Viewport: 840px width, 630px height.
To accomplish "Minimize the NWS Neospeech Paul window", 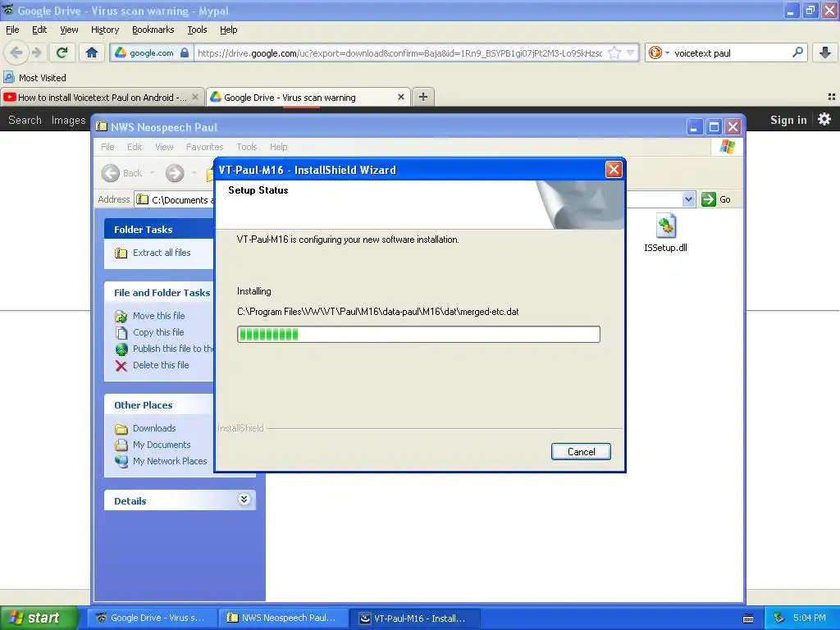I will click(694, 127).
